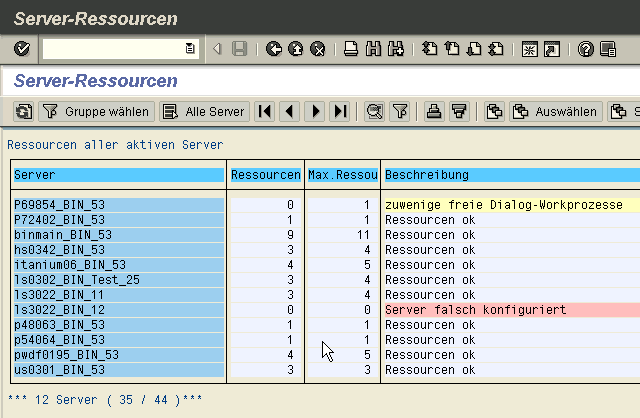
Task: Jump to last page in application toolbar
Action: pos(340,111)
